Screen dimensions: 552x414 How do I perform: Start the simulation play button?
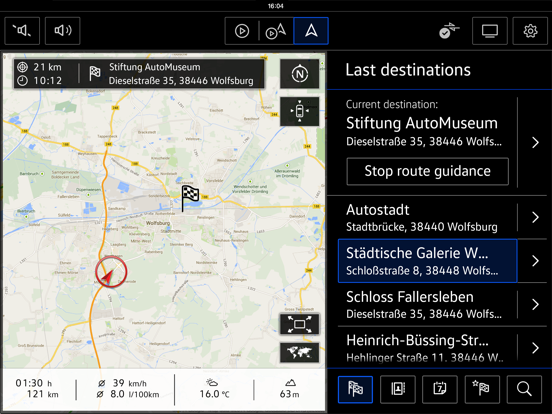click(x=242, y=31)
